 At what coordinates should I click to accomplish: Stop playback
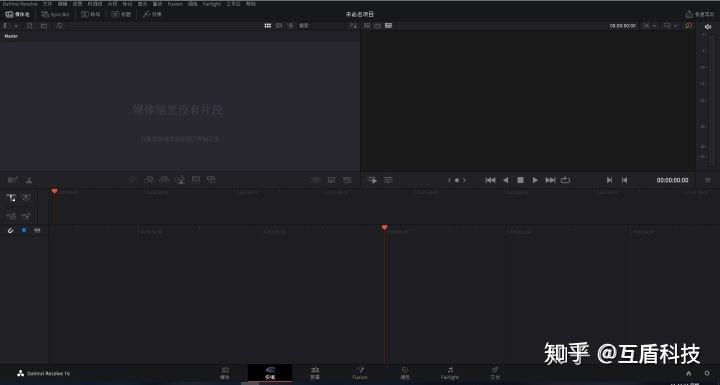click(x=520, y=180)
